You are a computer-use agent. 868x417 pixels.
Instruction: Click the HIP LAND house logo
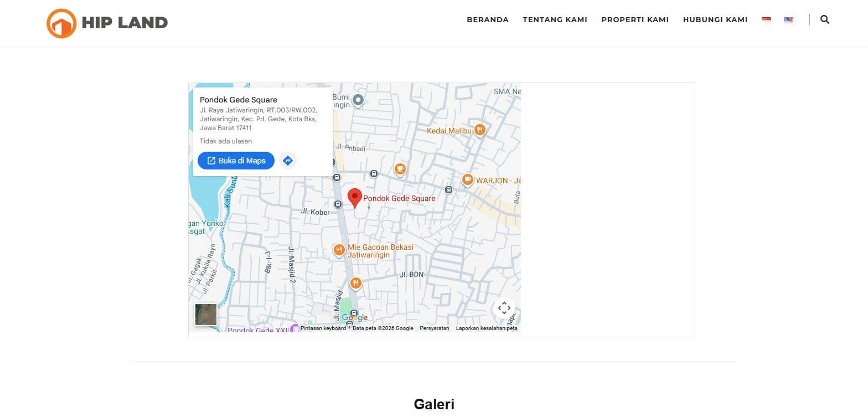[61, 23]
